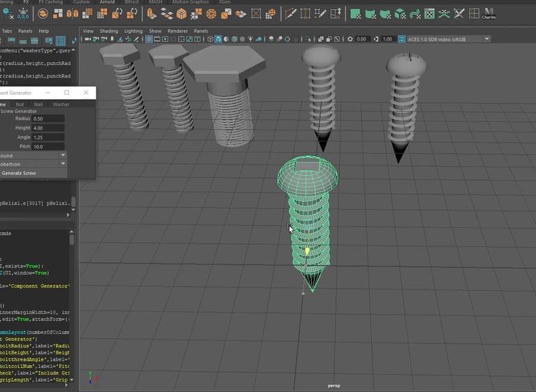Viewport: 536px width, 392px height.
Task: Click the Charlm shelf icon
Action: click(489, 14)
